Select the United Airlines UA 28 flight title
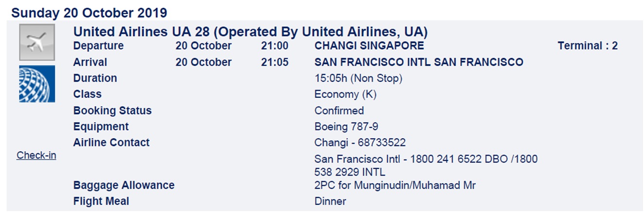Screen dimensions: 644x214 coord(250,32)
